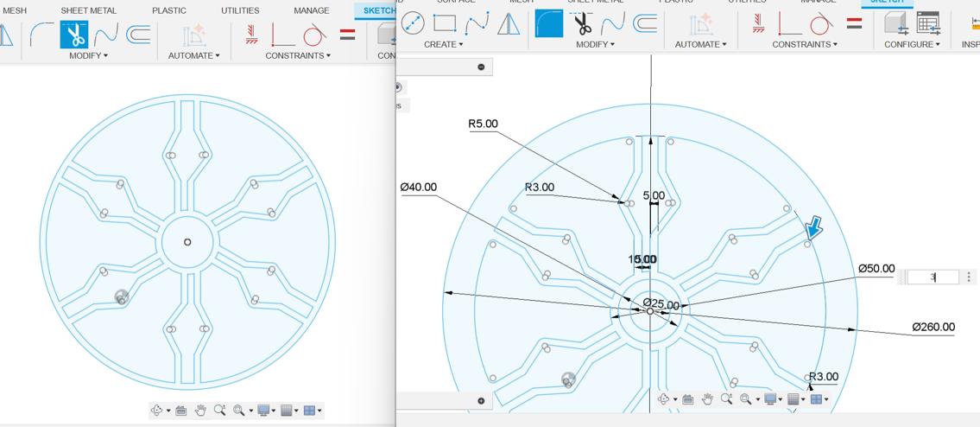This screenshot has height=427, width=980.
Task: Switch to MESH tab in left window
Action: tap(15, 10)
